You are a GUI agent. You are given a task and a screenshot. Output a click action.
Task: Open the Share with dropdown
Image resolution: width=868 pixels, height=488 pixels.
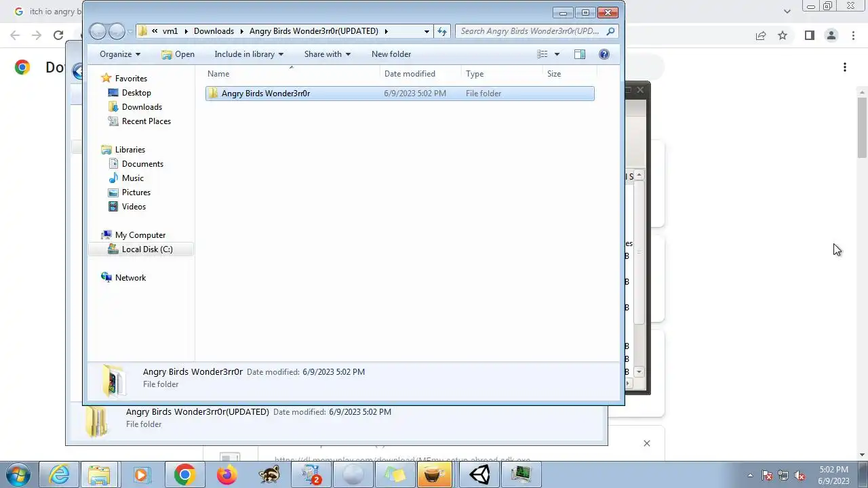328,54
